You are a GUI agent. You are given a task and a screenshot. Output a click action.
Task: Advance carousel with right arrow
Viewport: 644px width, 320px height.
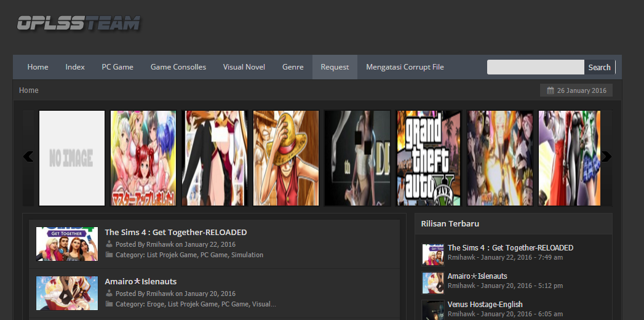click(606, 156)
